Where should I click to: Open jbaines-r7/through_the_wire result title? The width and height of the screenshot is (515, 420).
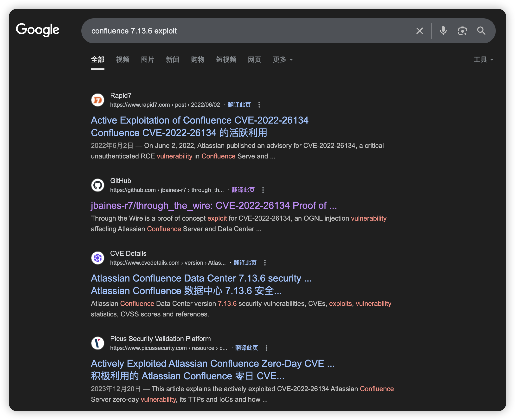(214, 206)
